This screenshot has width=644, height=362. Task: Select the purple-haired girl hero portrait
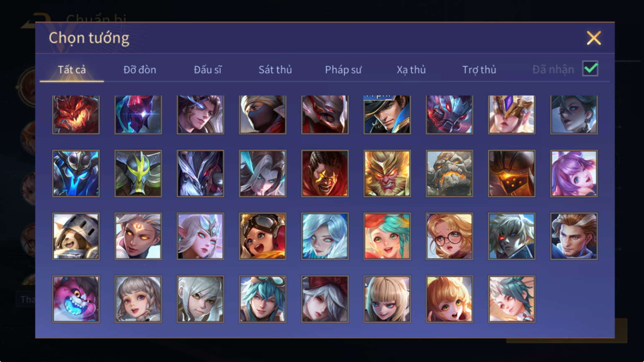pyautogui.click(x=574, y=173)
